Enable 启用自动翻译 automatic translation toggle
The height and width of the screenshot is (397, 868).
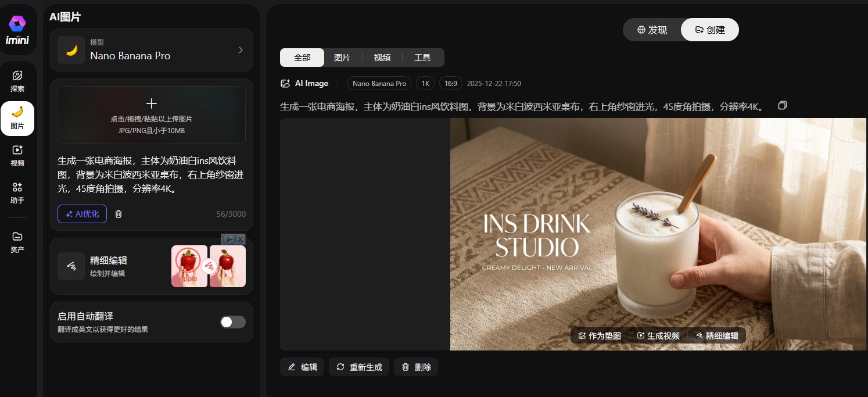pyautogui.click(x=232, y=321)
